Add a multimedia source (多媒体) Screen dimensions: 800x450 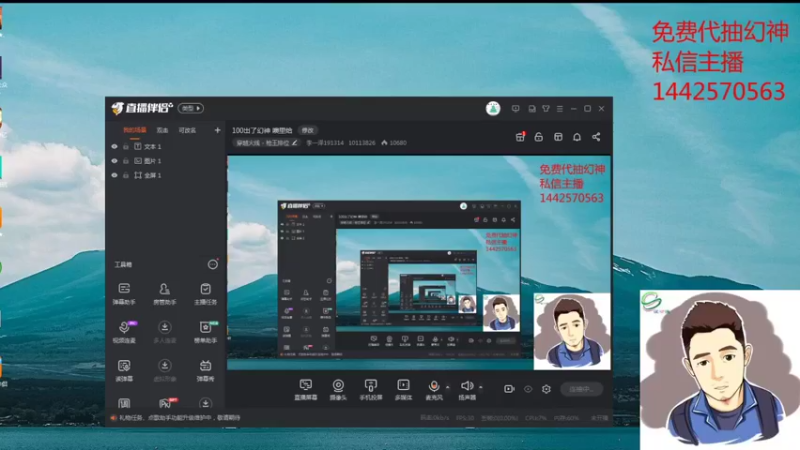[x=403, y=389]
